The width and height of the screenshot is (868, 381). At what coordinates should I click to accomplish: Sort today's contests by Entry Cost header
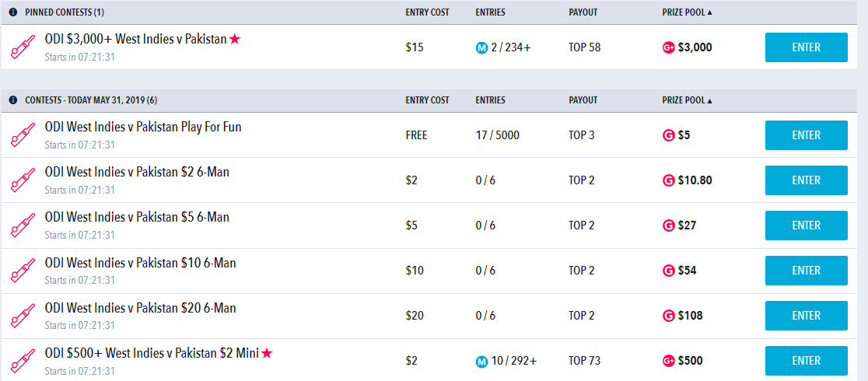point(427,100)
